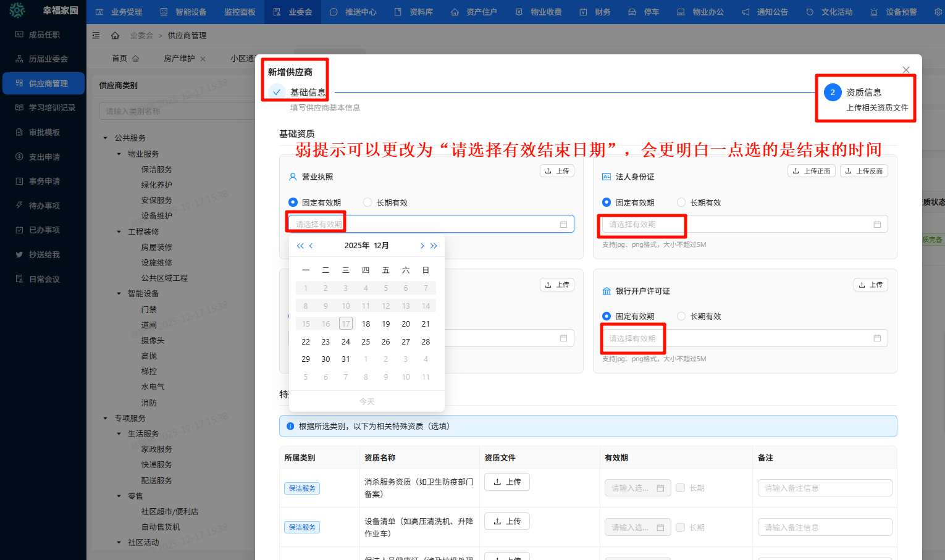
Task: Click the 推送中心 icon in the top navigation
Action: click(x=334, y=12)
